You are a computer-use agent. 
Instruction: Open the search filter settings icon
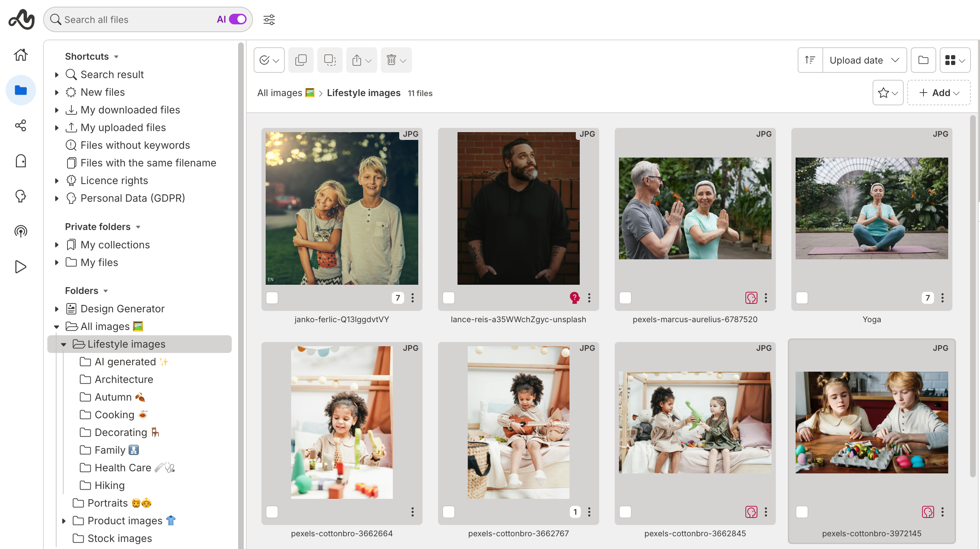pos(269,19)
